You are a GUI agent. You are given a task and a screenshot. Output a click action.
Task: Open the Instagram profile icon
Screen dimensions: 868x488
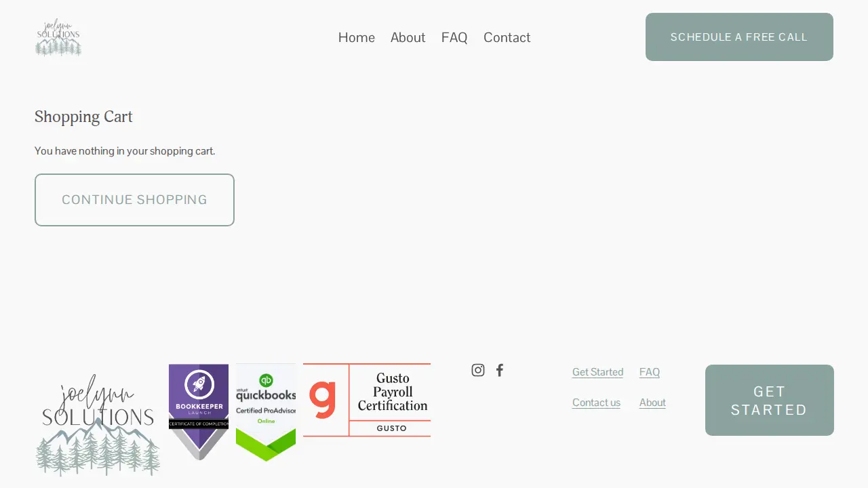coord(478,370)
